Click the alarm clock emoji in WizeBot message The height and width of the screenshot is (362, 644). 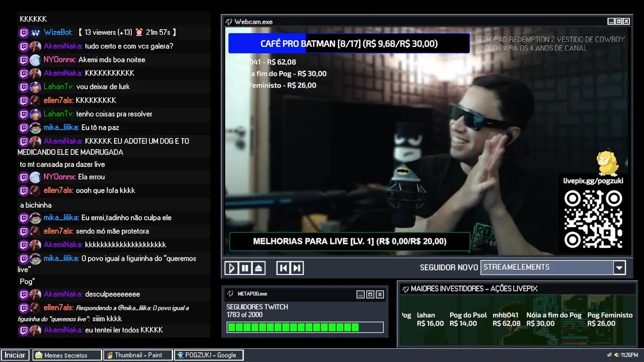pyautogui.click(x=139, y=32)
